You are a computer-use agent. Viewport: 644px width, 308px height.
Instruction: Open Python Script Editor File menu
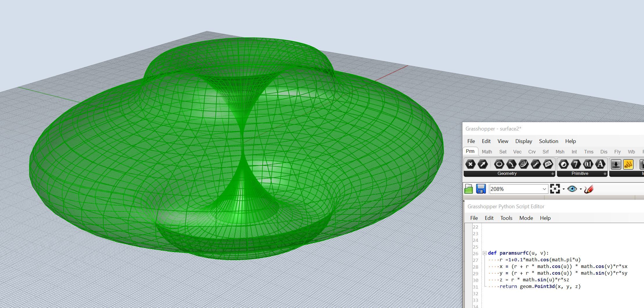coord(474,218)
